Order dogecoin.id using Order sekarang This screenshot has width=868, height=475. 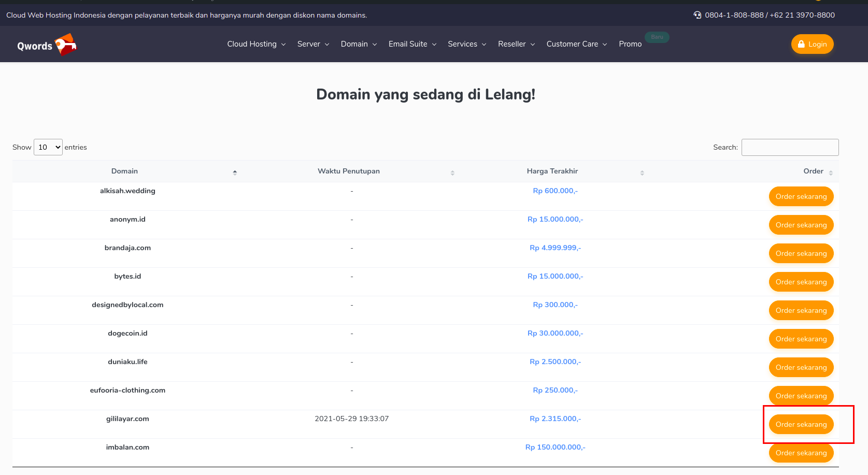[801, 339]
